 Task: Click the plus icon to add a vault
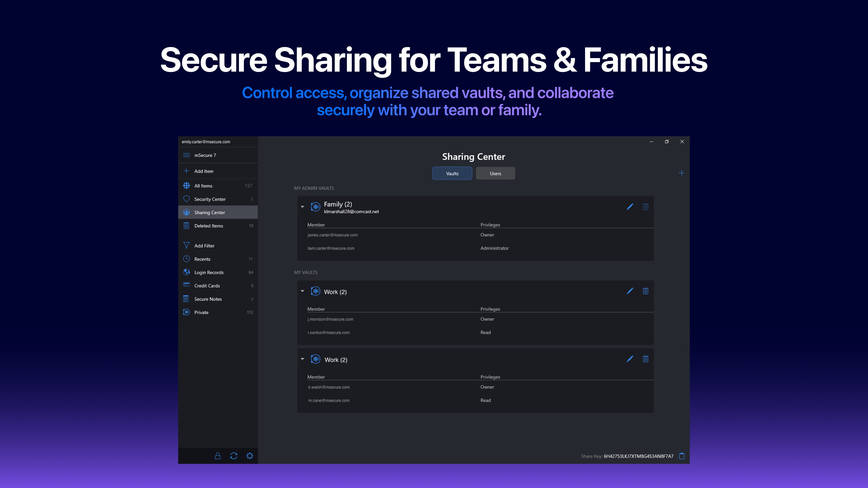click(x=681, y=173)
